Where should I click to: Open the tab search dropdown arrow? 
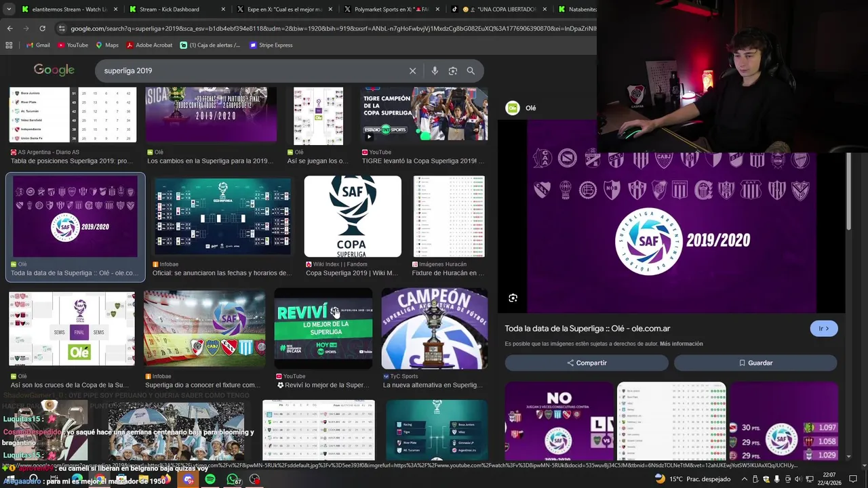point(9,9)
